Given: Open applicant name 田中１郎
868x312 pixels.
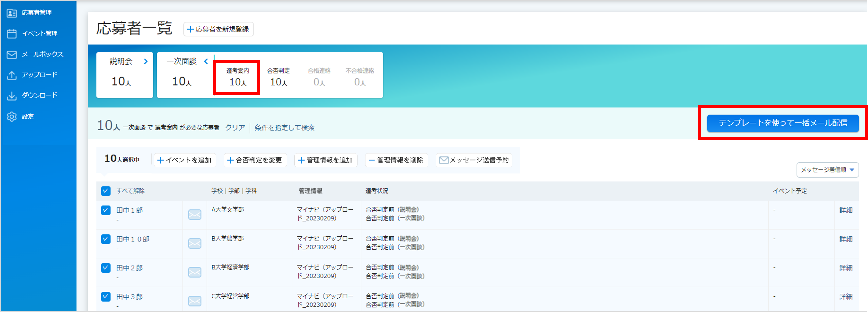Looking at the screenshot, I should tap(129, 210).
